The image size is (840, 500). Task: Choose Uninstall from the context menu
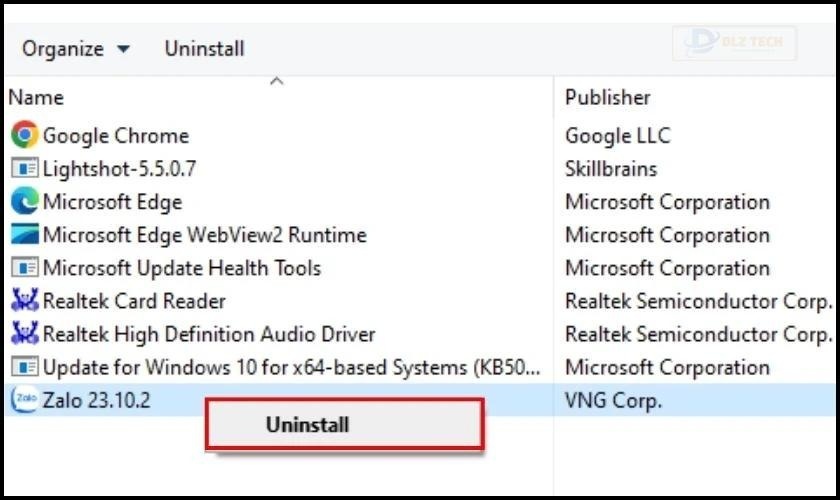point(307,424)
